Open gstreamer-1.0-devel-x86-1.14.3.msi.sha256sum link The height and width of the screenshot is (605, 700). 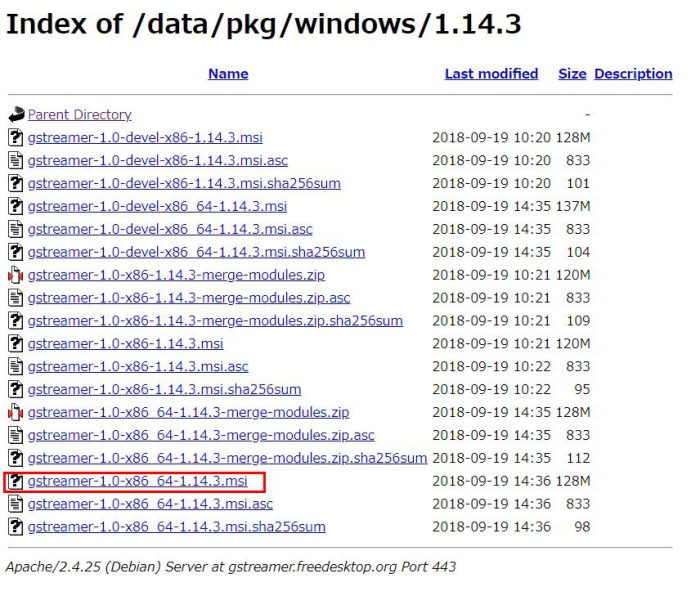[184, 184]
